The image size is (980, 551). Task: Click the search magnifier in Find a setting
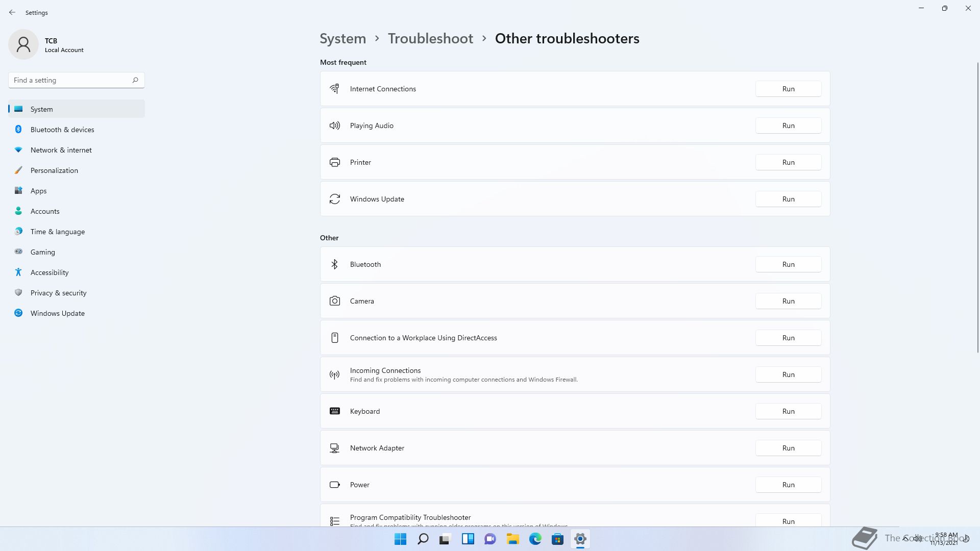(135, 80)
